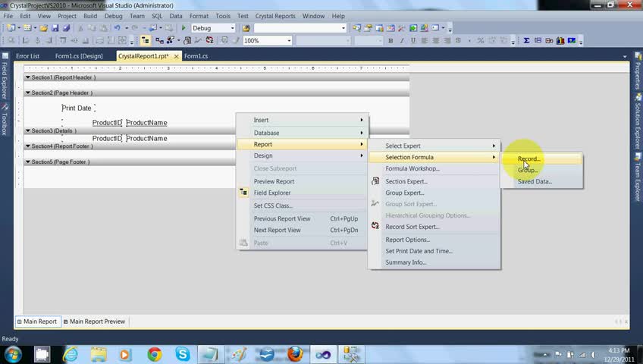This screenshot has height=364, width=643.
Task: Choose Saved Data... in submenu
Action: 541,181
